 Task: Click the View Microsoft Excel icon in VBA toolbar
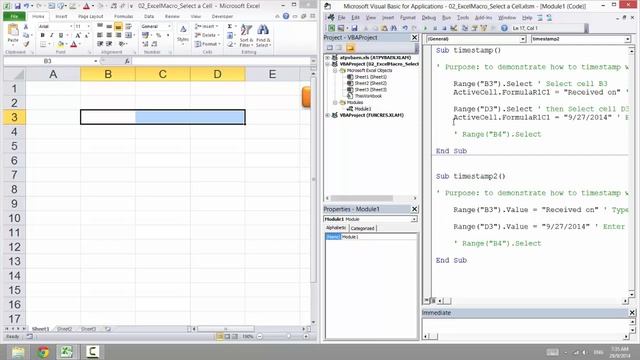[x=331, y=28]
